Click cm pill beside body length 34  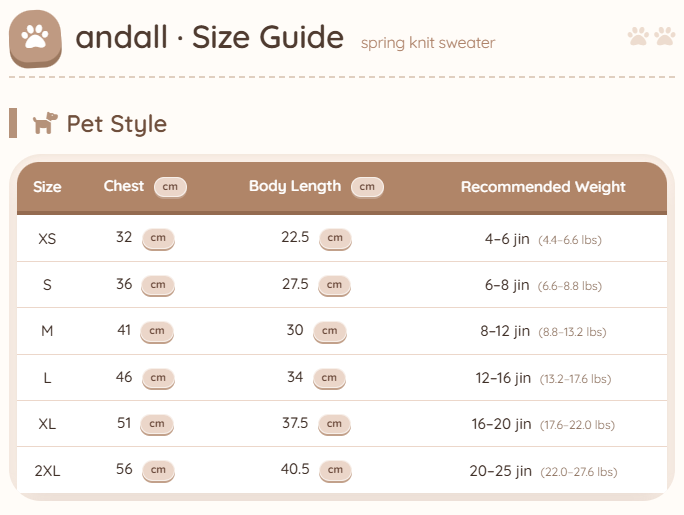329,378
